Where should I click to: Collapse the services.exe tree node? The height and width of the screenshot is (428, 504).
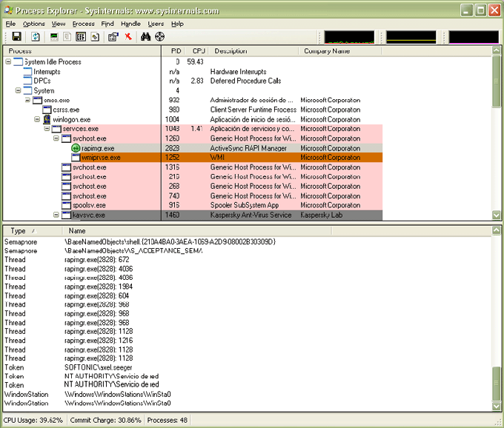(x=47, y=129)
